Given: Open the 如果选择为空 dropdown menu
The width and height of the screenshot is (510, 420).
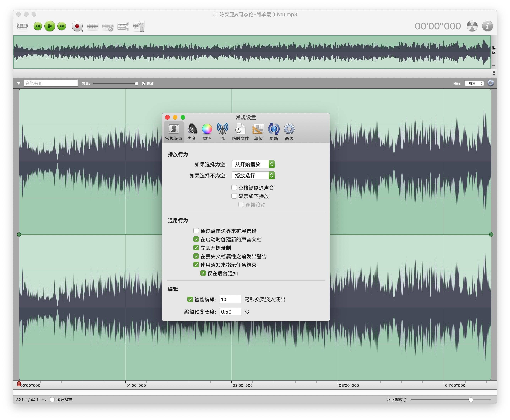Looking at the screenshot, I should [253, 164].
